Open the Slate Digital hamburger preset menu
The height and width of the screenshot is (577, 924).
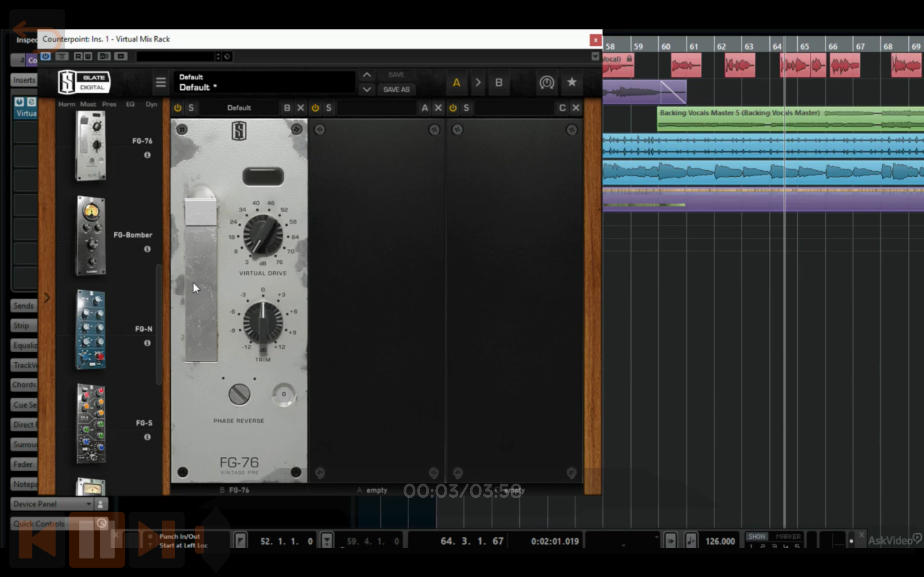[x=161, y=83]
